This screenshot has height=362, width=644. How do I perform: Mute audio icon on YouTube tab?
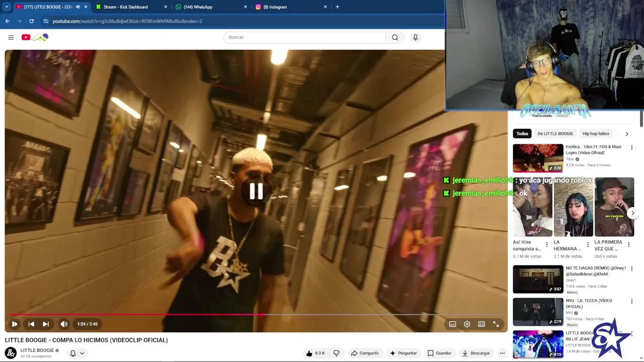pos(77,7)
